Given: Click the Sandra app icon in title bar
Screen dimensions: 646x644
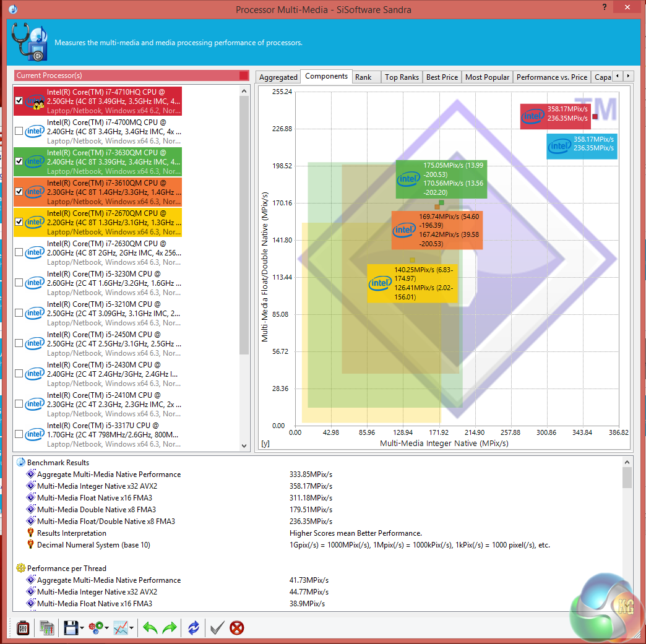Looking at the screenshot, I should click(x=13, y=9).
